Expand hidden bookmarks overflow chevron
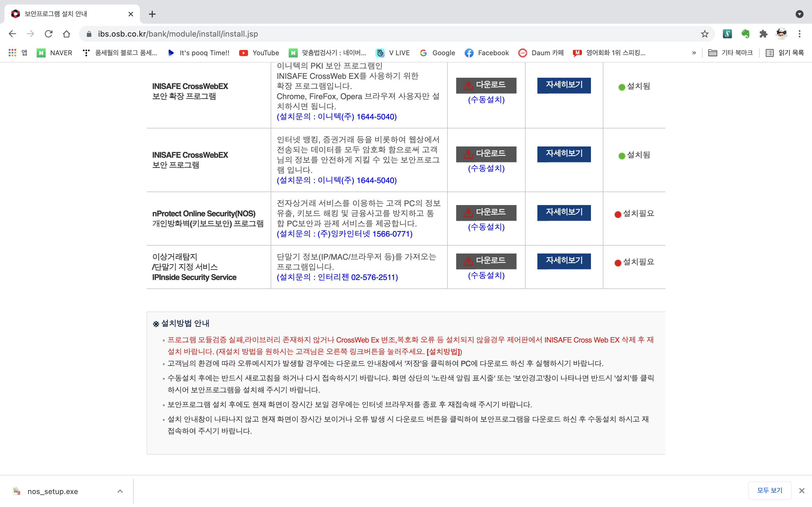The image size is (812, 507). coord(694,53)
